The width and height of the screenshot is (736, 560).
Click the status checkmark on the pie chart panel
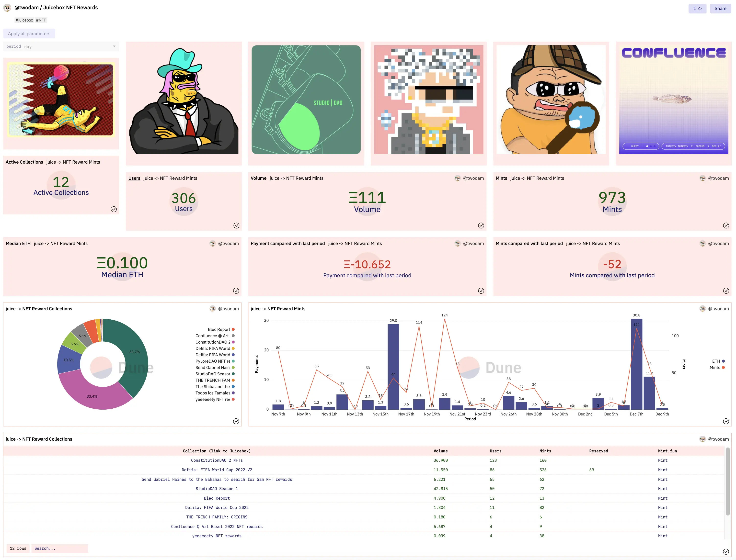point(236,421)
